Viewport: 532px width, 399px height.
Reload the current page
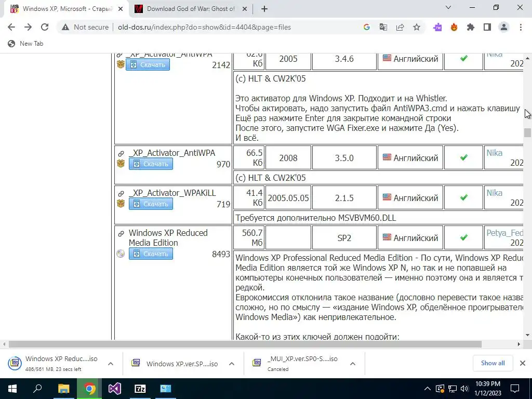[x=45, y=27]
